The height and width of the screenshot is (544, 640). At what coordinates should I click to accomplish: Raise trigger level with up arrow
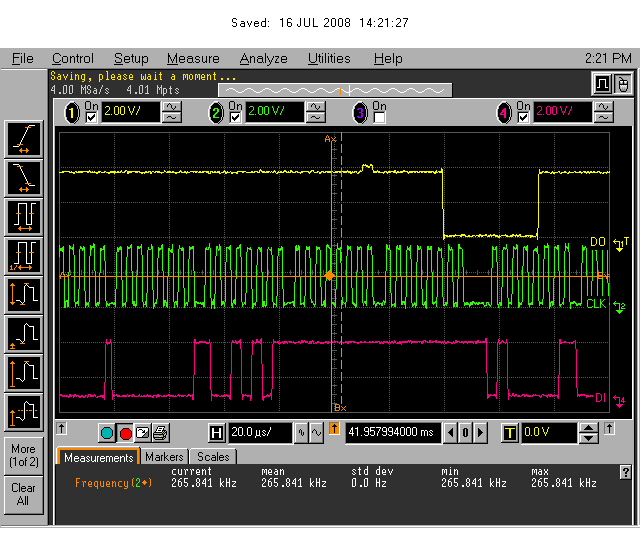[588, 428]
